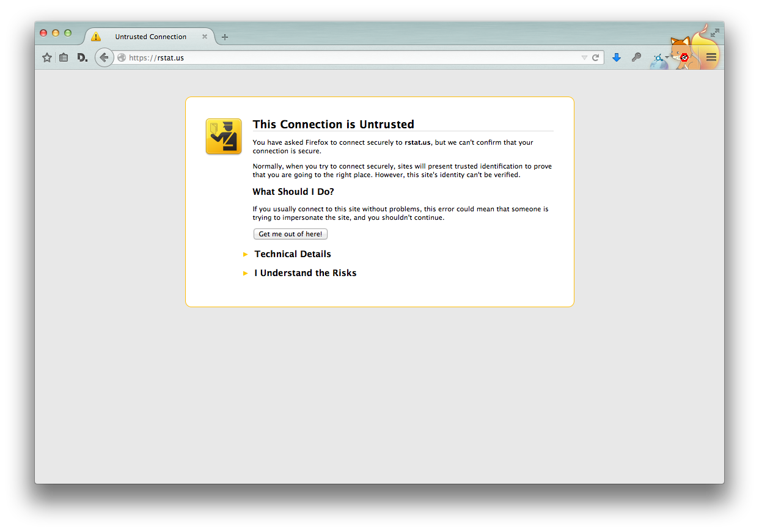Open the URL history dropdown arrow
Screen dimensions: 759x532
584,57
